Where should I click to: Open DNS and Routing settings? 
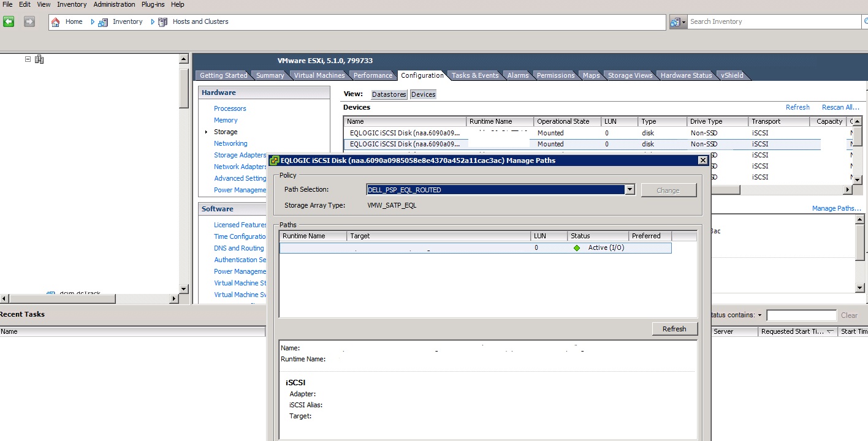238,248
